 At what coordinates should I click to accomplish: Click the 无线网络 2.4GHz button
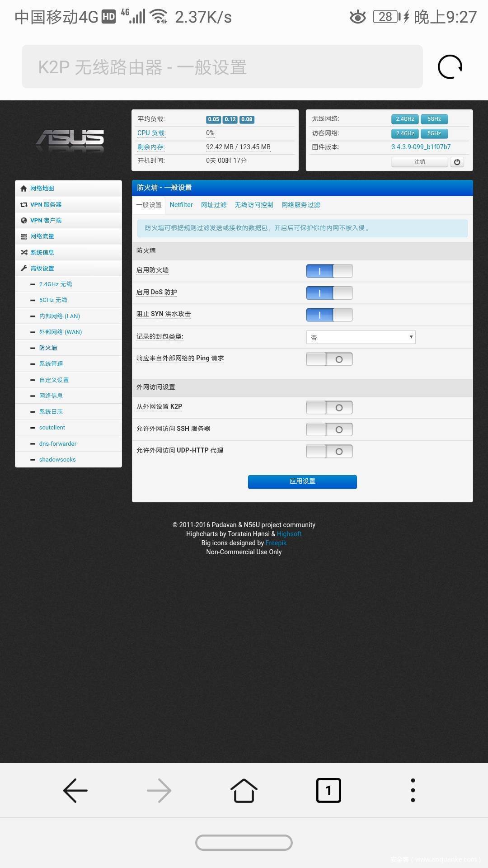405,119
